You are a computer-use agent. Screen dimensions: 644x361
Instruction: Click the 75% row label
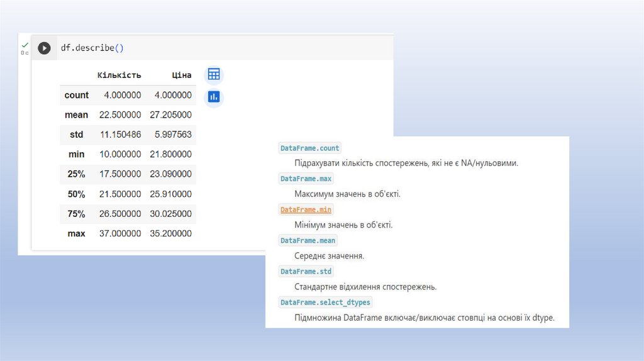(76, 214)
